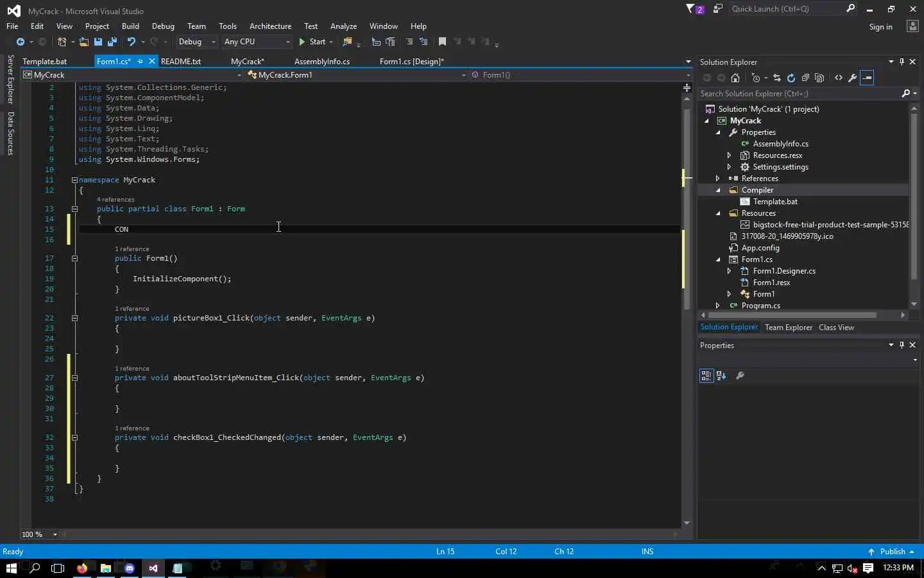Viewport: 924px width, 578px height.
Task: Toggle Preview Selected Items in Solution Explorer
Action: point(867,78)
